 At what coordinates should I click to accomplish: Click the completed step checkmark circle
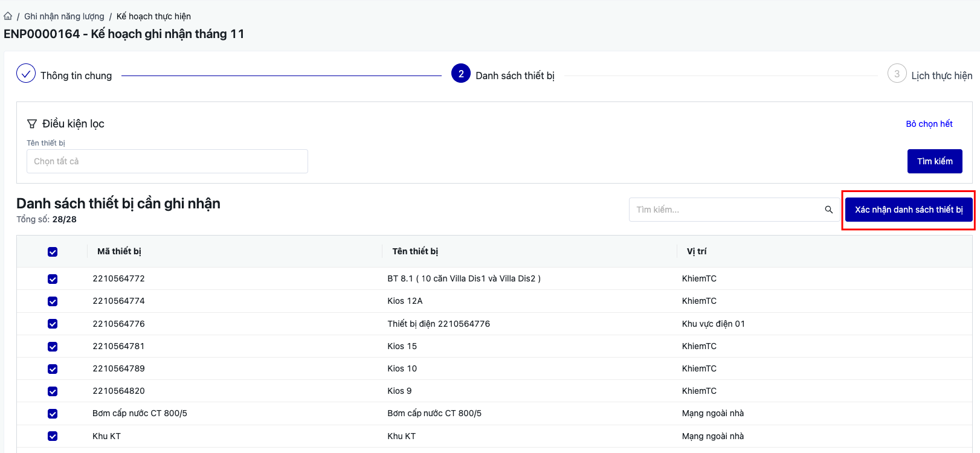coord(26,74)
